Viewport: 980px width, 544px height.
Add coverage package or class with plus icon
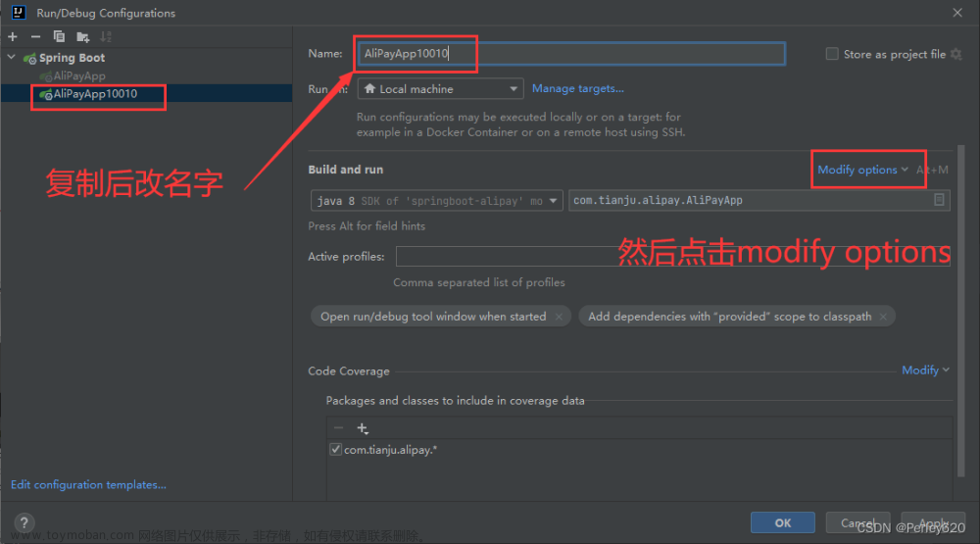tap(363, 428)
